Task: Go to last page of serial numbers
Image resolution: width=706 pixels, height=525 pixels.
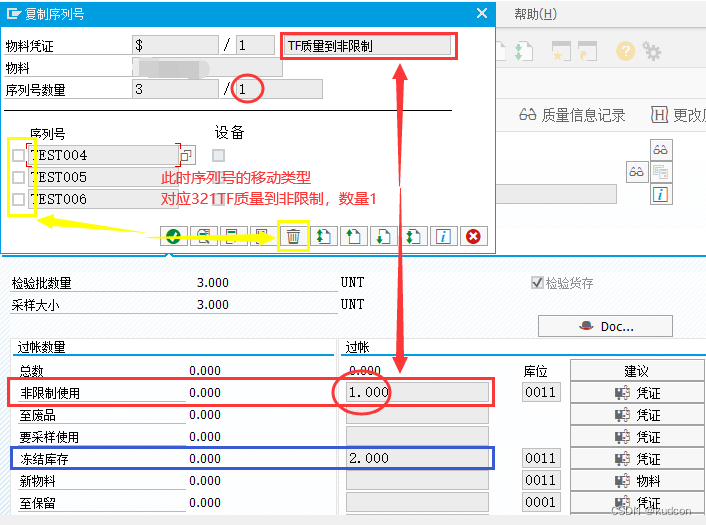Action: (413, 236)
